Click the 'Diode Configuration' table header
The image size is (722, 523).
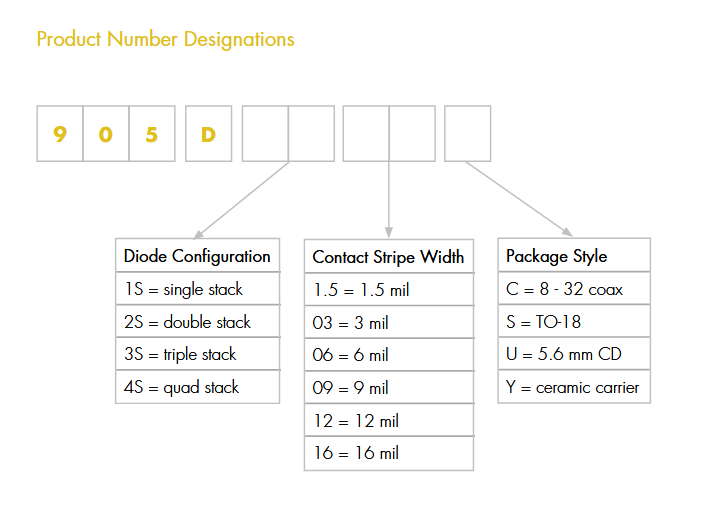click(197, 256)
